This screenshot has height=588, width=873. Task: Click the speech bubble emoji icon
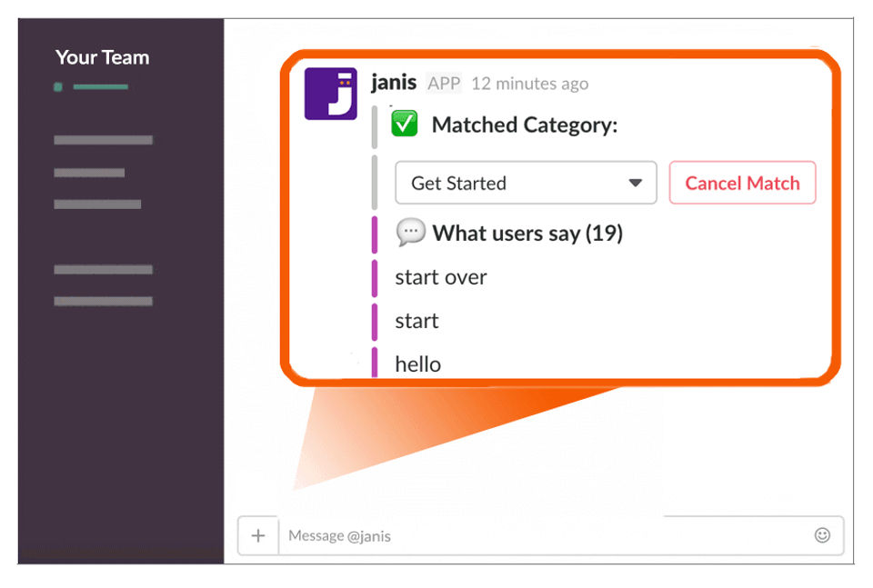[410, 232]
